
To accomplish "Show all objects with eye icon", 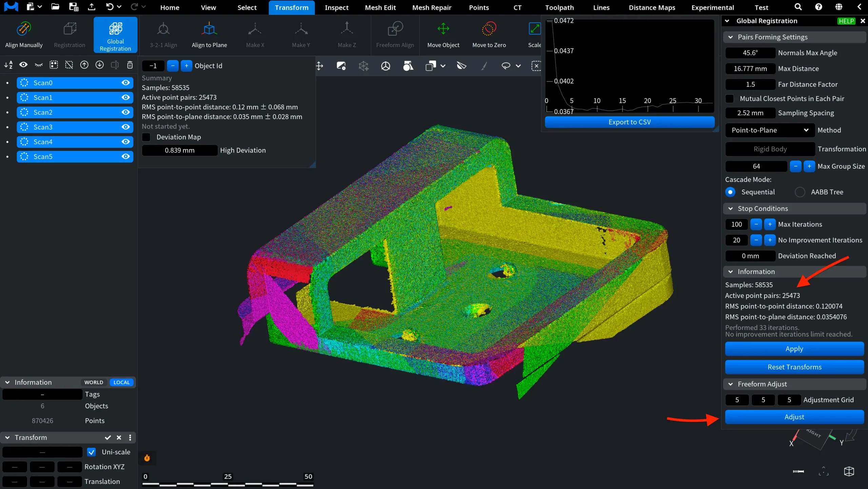I will coord(23,65).
